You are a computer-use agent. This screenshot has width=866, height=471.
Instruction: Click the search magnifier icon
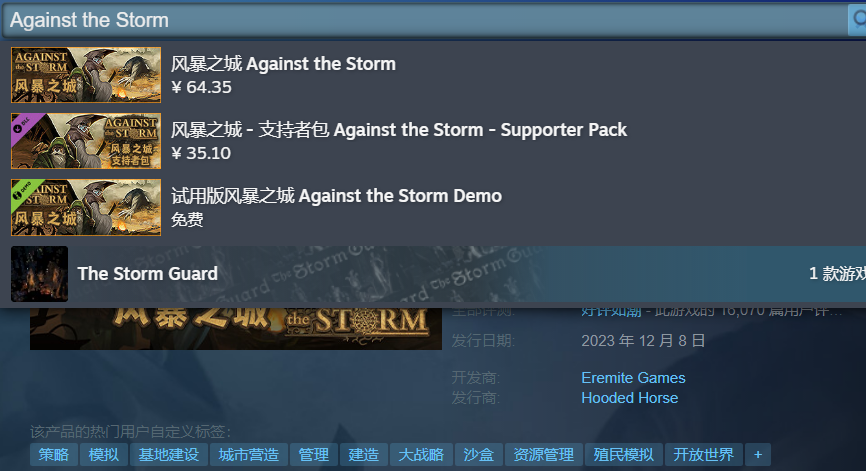(x=857, y=20)
